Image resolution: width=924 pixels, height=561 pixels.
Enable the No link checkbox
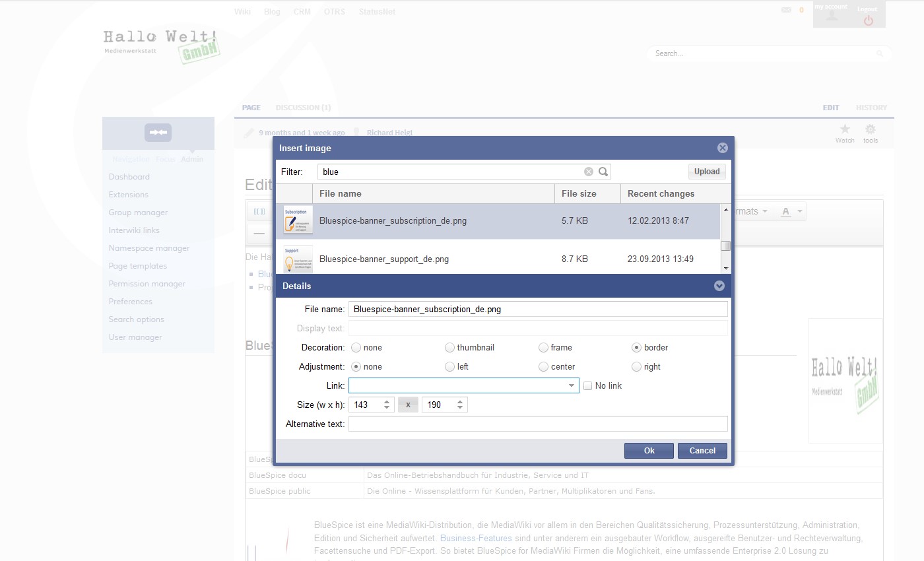coord(587,385)
